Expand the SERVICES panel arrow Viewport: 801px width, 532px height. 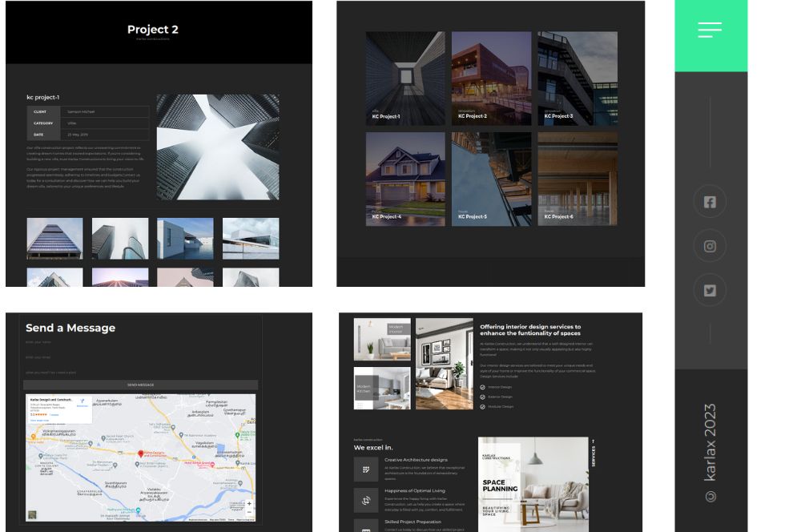tap(593, 441)
